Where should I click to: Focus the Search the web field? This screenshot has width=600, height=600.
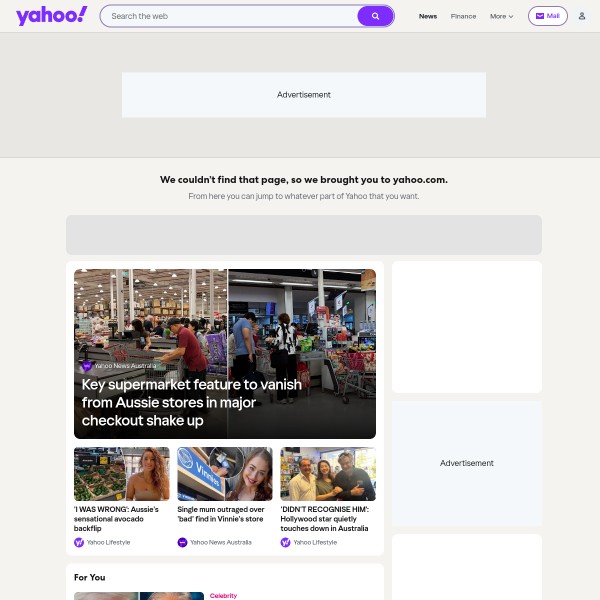point(230,16)
